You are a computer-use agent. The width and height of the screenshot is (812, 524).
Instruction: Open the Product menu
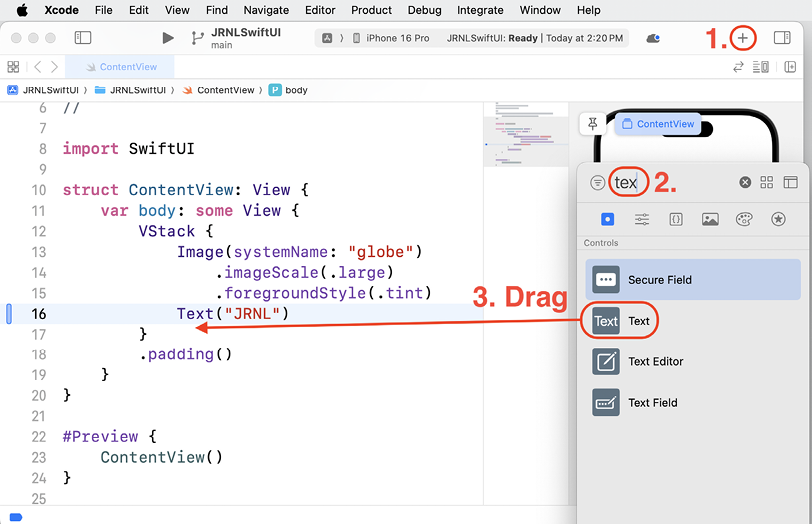tap(371, 10)
